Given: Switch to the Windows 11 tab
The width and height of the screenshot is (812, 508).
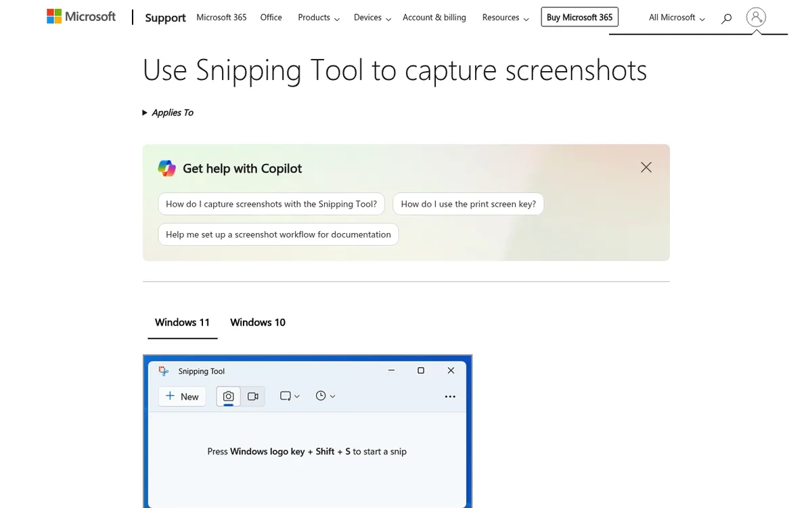Looking at the screenshot, I should tap(183, 322).
